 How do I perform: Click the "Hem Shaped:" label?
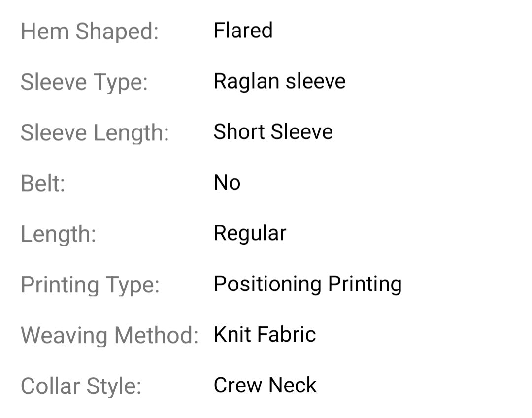click(89, 32)
